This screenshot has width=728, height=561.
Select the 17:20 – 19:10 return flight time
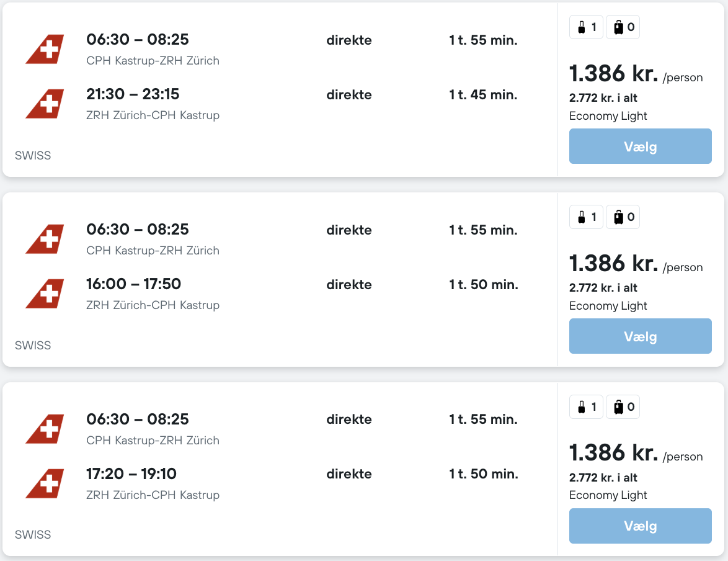pyautogui.click(x=131, y=474)
